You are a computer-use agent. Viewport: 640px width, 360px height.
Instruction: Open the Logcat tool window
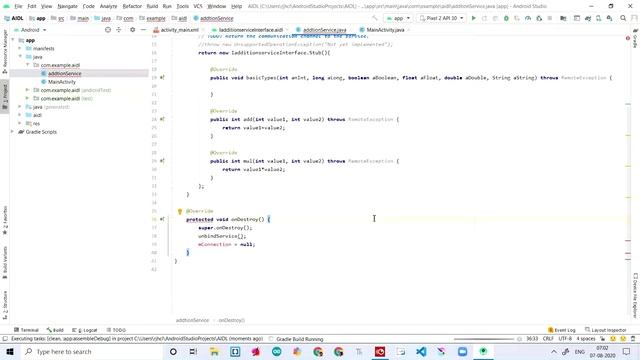pos(85,330)
